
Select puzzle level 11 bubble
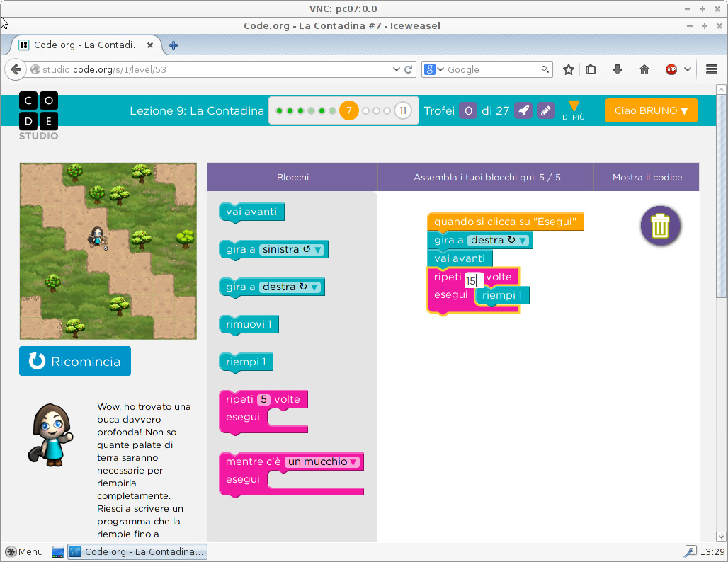point(403,110)
